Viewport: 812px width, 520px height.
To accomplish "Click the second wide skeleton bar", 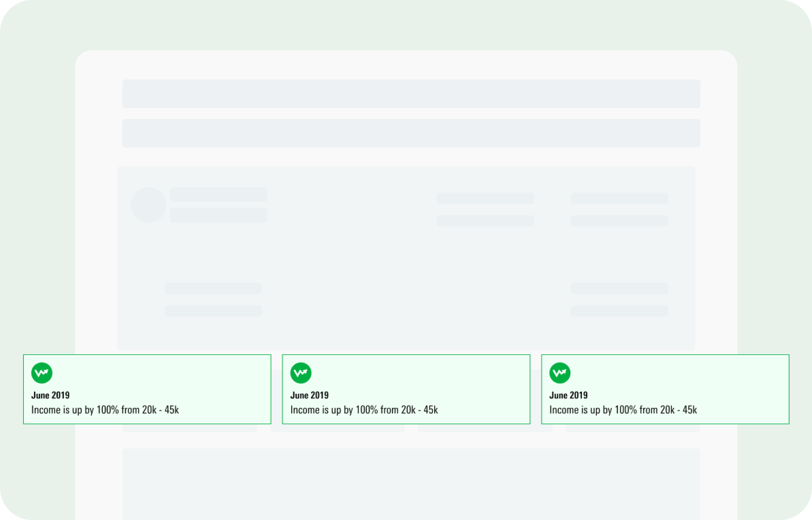I will (x=411, y=133).
